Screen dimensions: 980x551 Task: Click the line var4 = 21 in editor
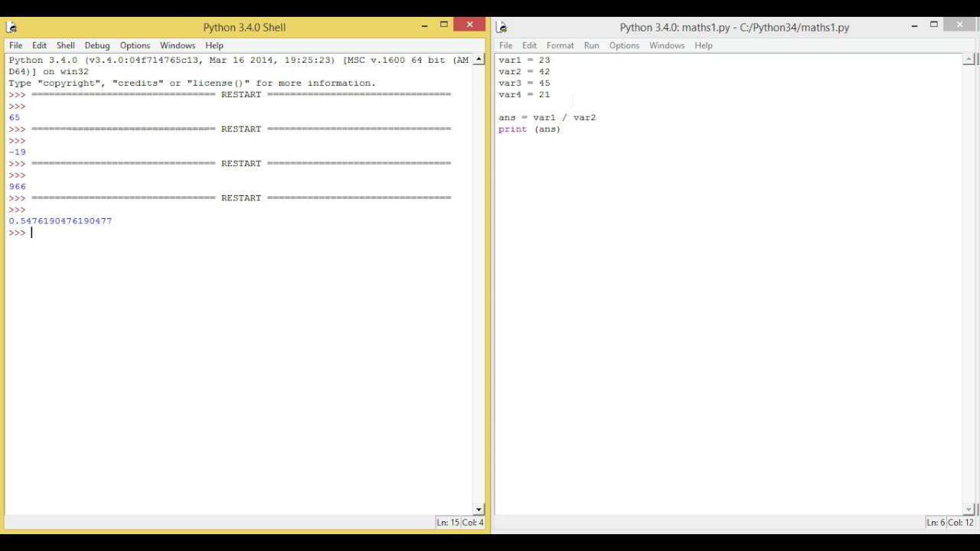point(524,95)
